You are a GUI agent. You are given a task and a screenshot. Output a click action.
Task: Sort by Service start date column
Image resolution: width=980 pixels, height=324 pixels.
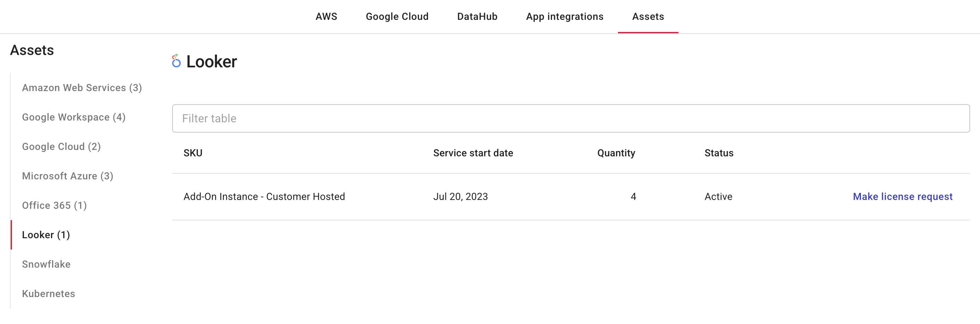473,153
